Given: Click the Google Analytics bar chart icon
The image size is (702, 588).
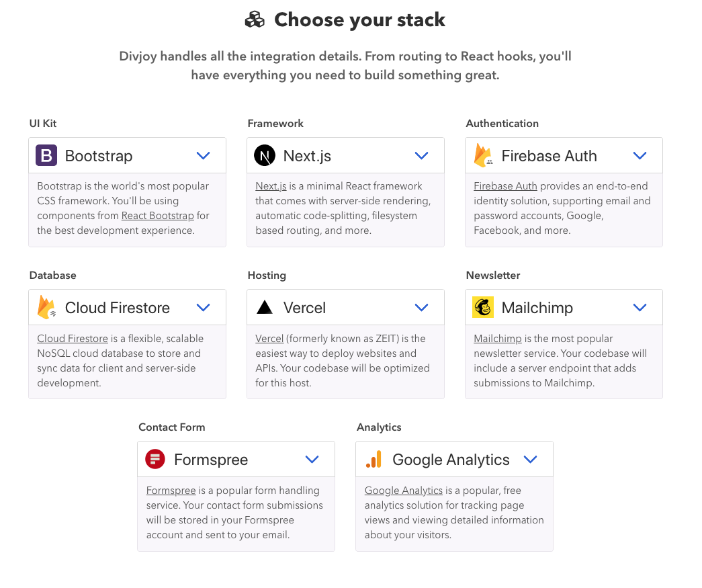Looking at the screenshot, I should point(374,459).
